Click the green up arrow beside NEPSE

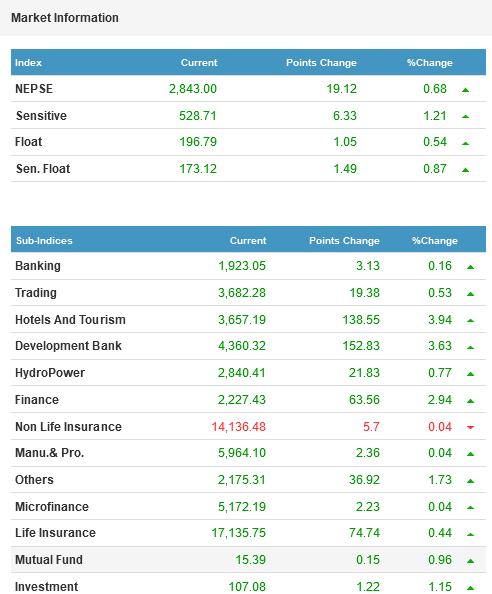coord(465,90)
